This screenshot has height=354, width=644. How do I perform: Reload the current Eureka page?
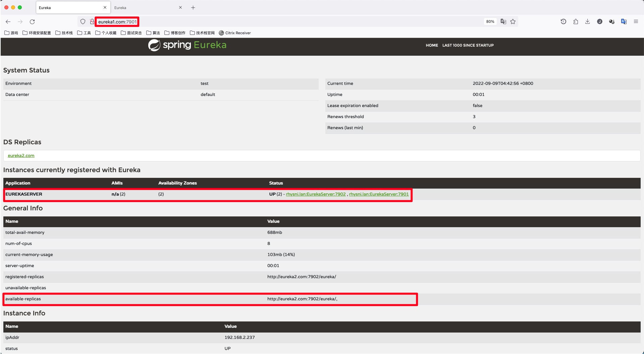[32, 22]
